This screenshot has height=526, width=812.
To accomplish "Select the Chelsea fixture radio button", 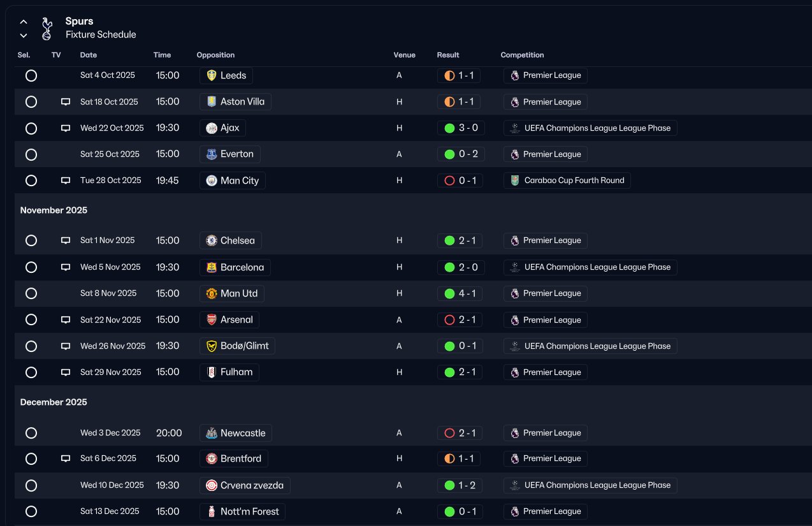I will pyautogui.click(x=31, y=241).
